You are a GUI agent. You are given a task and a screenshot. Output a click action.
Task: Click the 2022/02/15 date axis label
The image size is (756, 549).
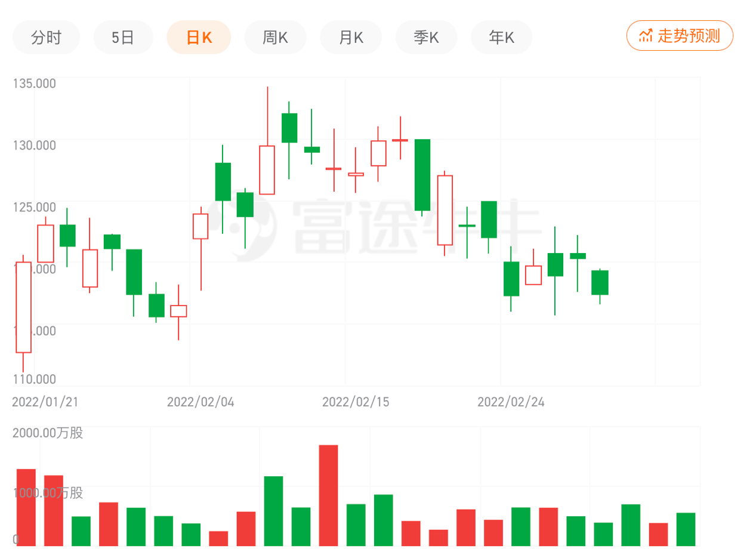(x=356, y=402)
